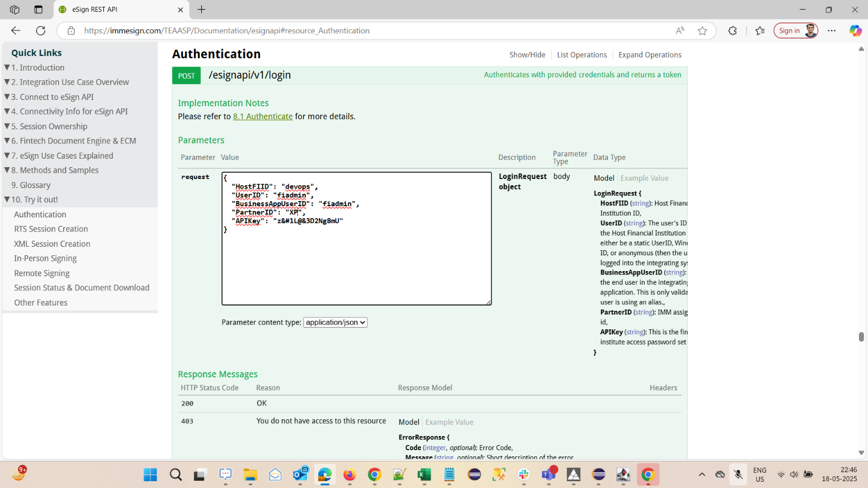
Task: Select Model tab in ErrorResponse section
Action: tap(409, 422)
